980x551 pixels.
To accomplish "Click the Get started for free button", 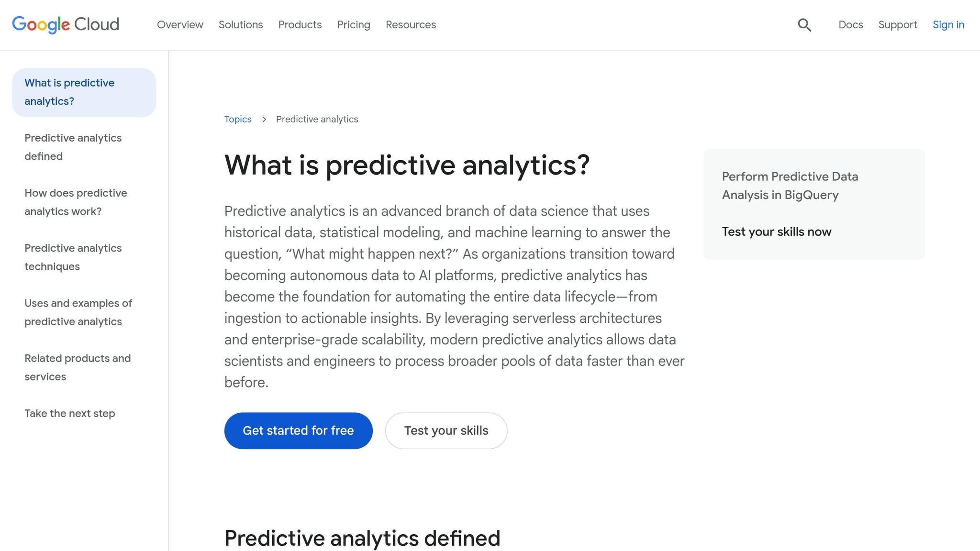I will coord(298,430).
